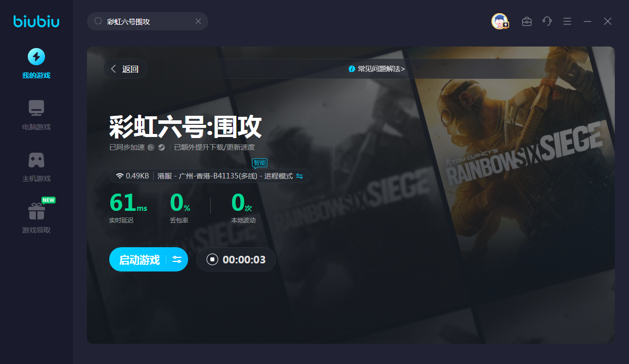The height and width of the screenshot is (364, 629).
Task: Click the Steam platform icon
Action: (x=161, y=148)
